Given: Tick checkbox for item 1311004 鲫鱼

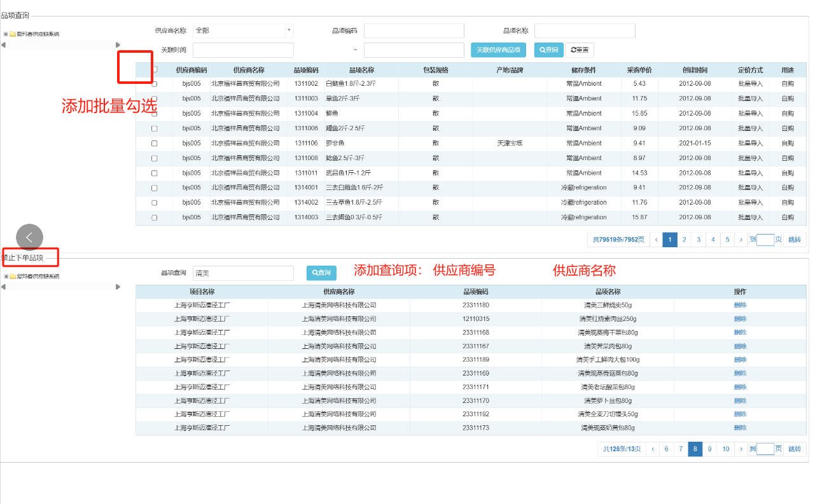Looking at the screenshot, I should pyautogui.click(x=154, y=114).
